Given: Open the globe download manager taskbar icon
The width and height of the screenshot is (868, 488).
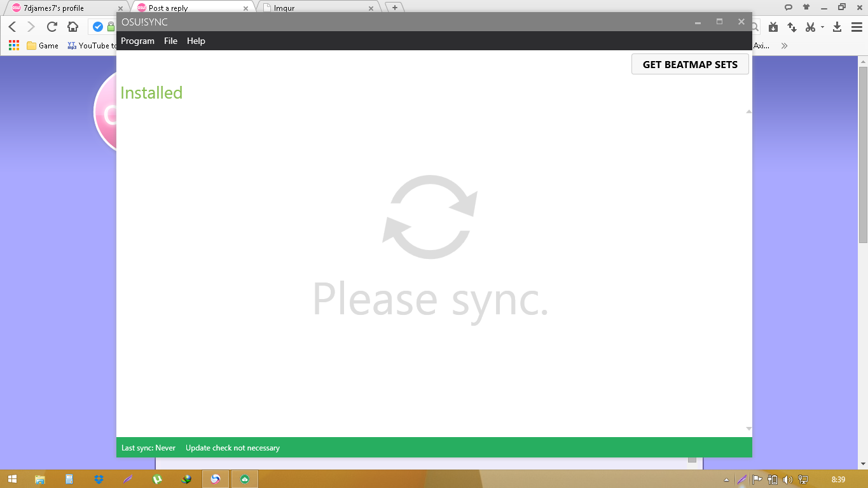Looking at the screenshot, I should [x=186, y=479].
